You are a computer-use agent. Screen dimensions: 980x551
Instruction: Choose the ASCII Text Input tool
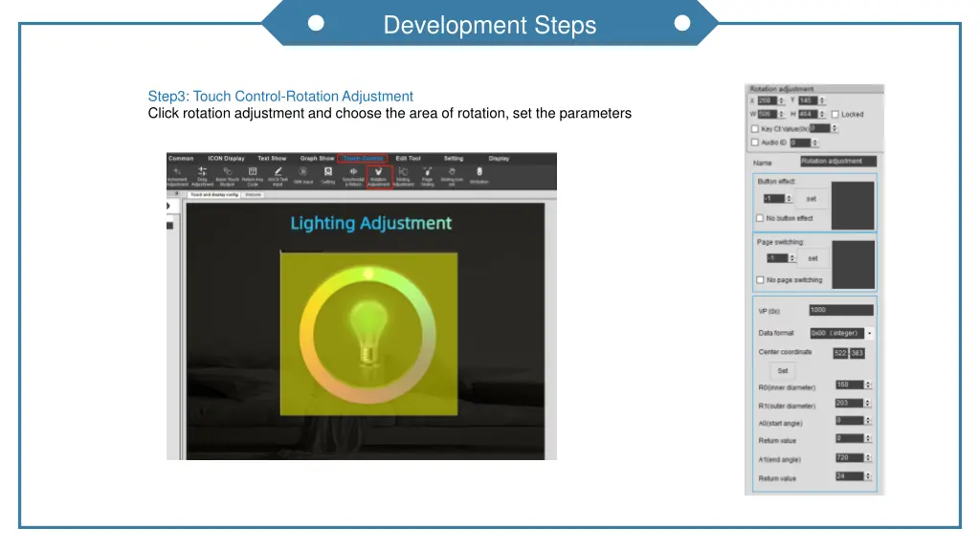tap(276, 175)
